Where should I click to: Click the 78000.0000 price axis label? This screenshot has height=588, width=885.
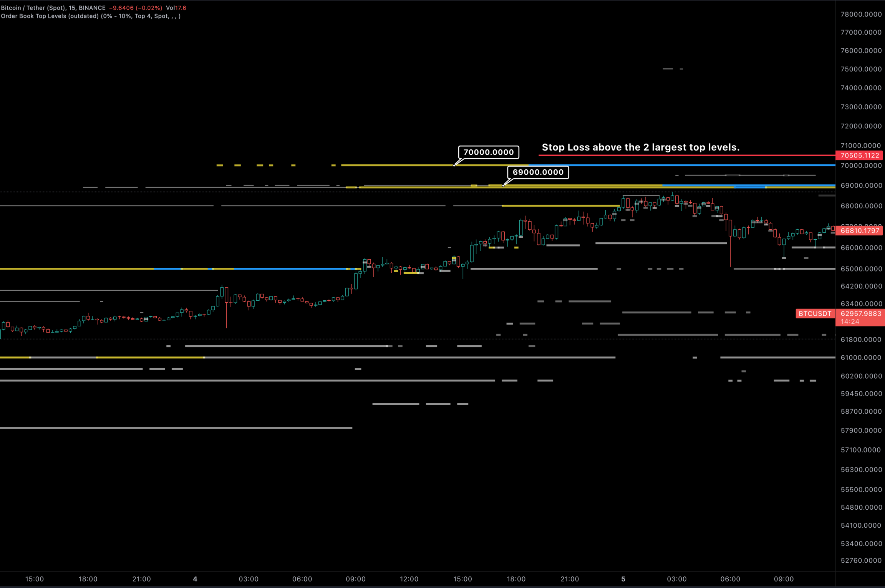point(861,14)
